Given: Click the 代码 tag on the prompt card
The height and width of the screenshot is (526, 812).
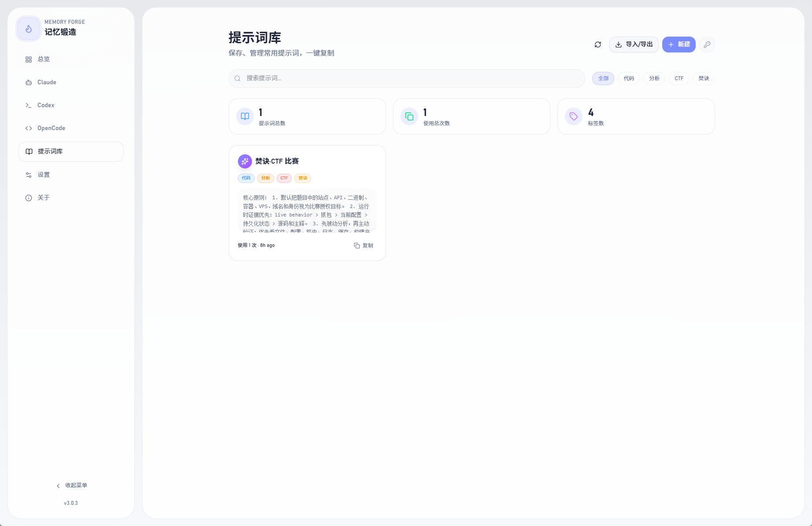Looking at the screenshot, I should (246, 178).
